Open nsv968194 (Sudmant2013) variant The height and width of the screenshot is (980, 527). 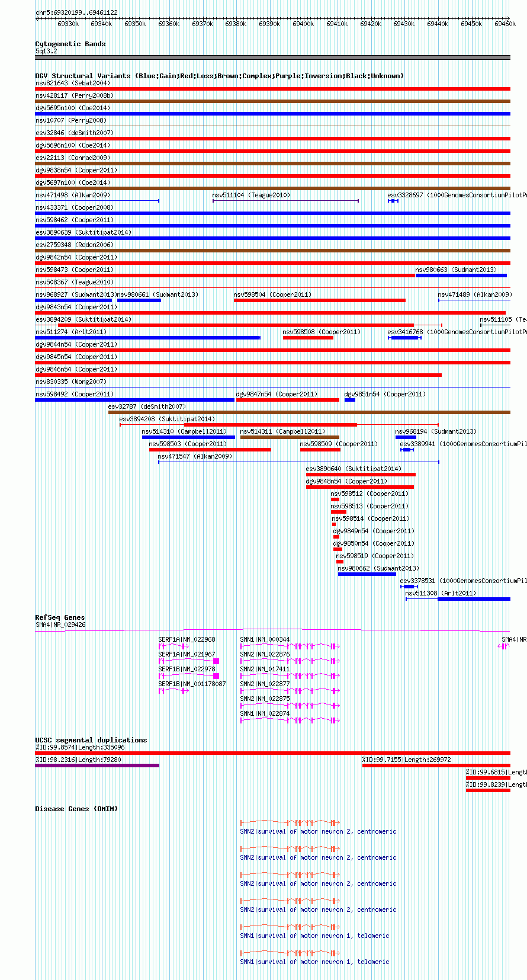point(436,431)
